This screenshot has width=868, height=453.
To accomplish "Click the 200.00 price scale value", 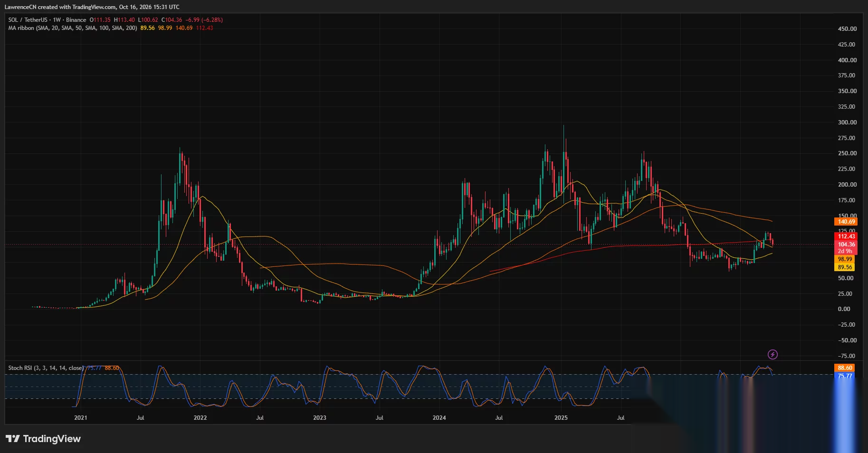I will [x=847, y=185].
